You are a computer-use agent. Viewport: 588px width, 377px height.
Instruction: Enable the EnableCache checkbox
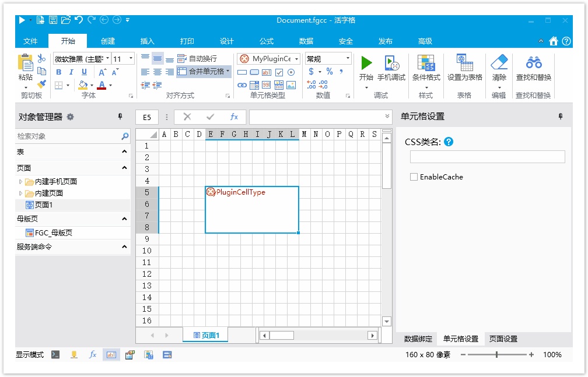coord(414,177)
